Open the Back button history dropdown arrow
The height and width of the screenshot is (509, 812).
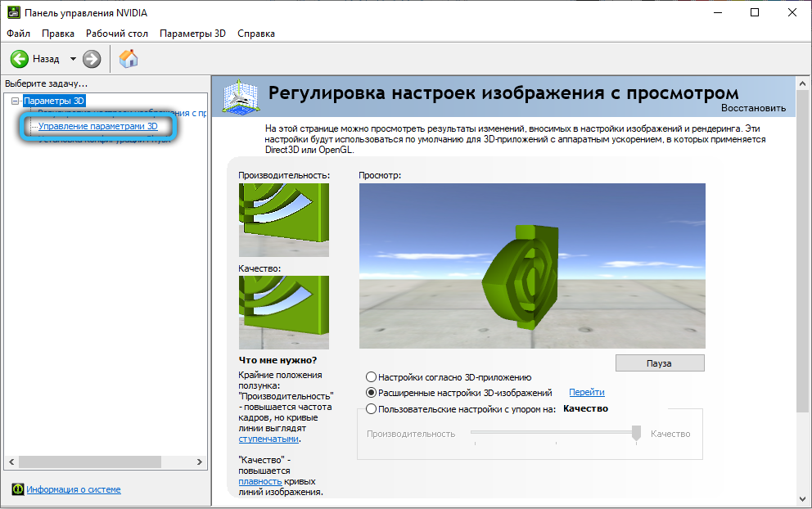tap(73, 59)
